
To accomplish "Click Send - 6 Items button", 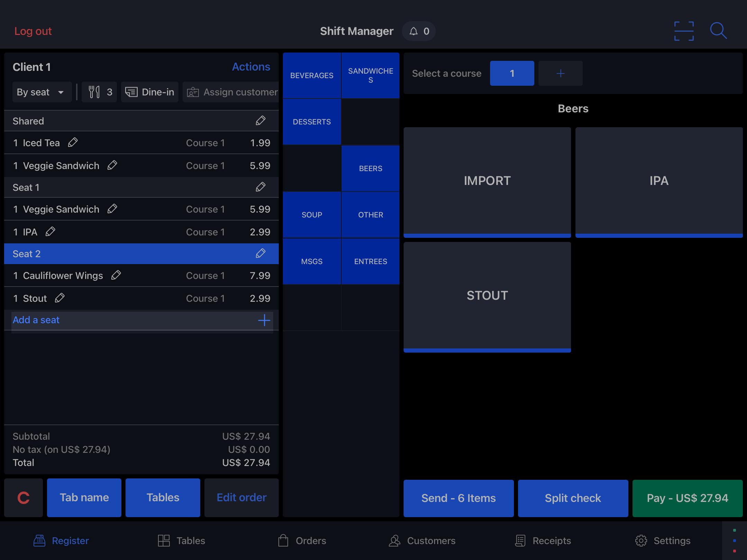I will 458,498.
